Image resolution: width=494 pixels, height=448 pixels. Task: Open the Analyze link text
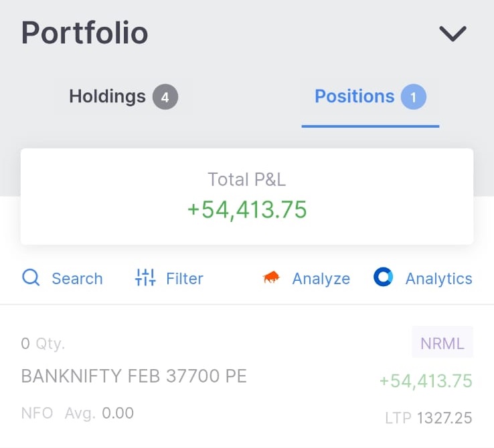tap(321, 279)
